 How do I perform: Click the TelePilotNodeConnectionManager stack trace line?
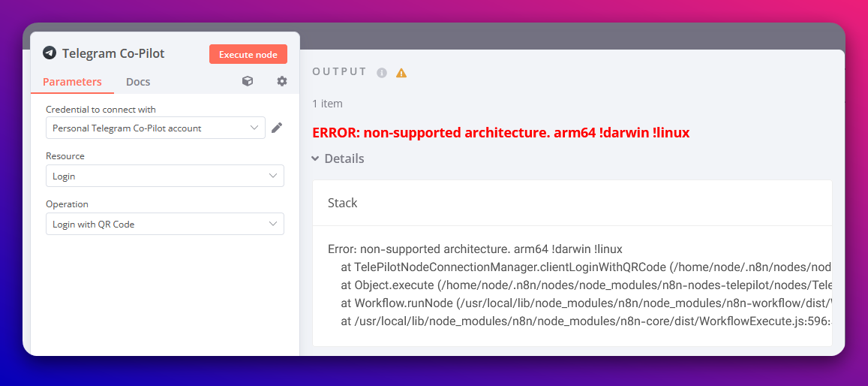pyautogui.click(x=585, y=267)
